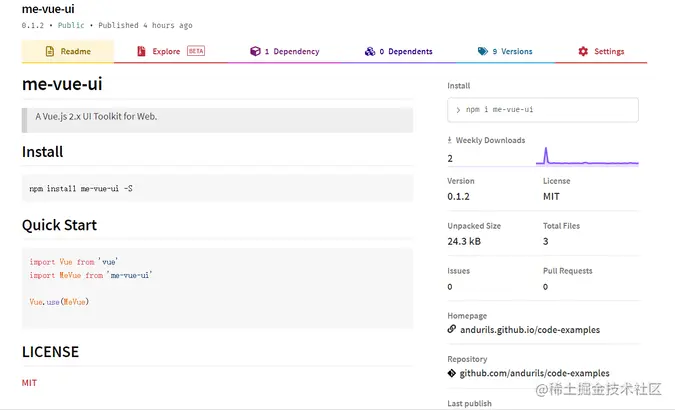Open the github.com/andurils/code-examples repository link
Image resolution: width=675 pixels, height=410 pixels.
pyautogui.click(x=534, y=373)
